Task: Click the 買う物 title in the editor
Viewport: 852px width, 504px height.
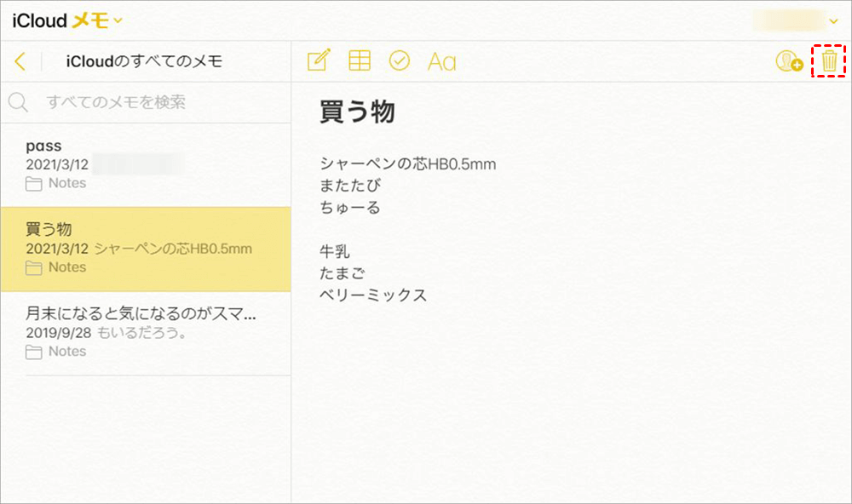Action: tap(357, 112)
